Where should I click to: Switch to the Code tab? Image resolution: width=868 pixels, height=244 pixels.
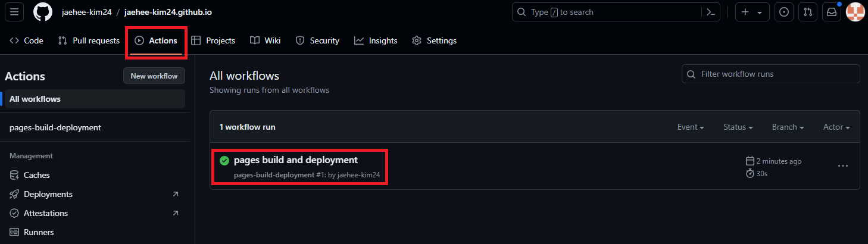click(27, 40)
